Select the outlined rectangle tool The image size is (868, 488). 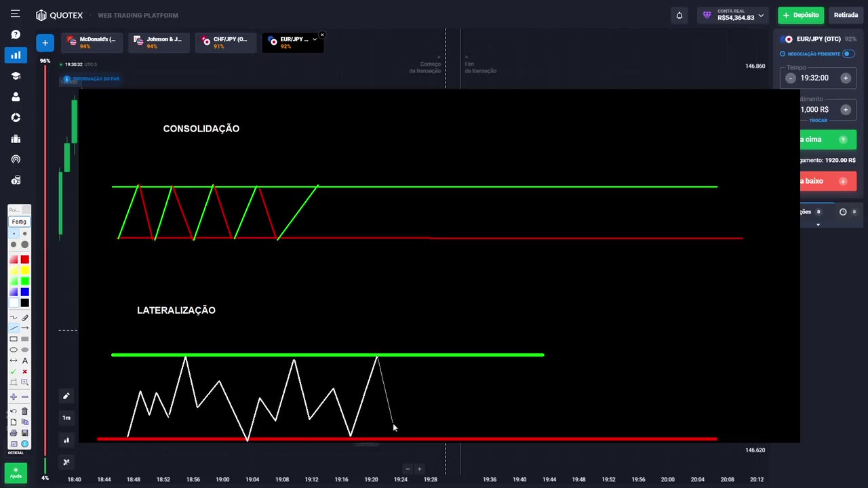point(14,339)
